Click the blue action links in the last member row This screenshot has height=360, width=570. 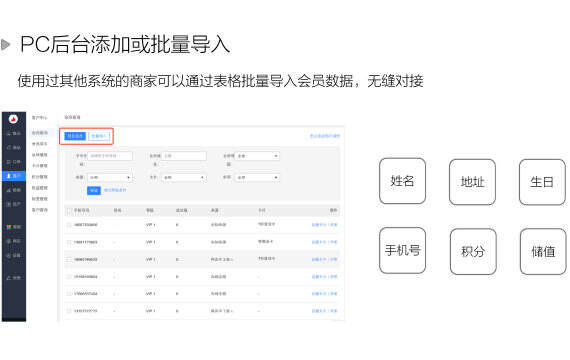click(325, 311)
